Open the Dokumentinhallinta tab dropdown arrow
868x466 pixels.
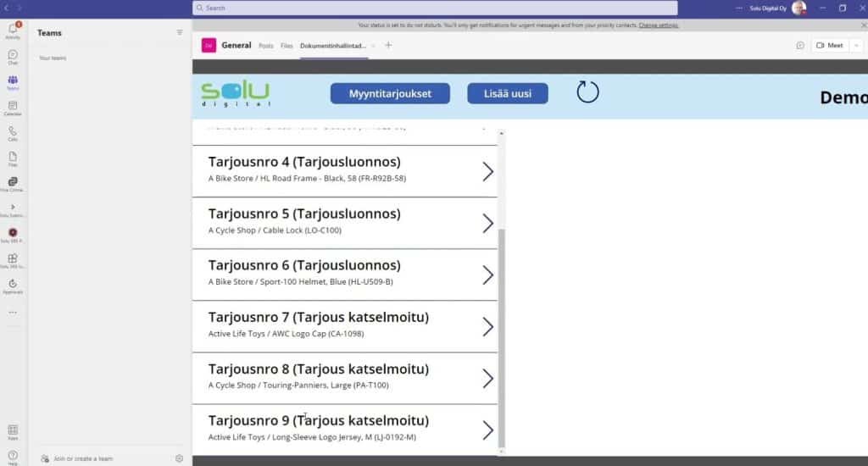[x=373, y=46]
